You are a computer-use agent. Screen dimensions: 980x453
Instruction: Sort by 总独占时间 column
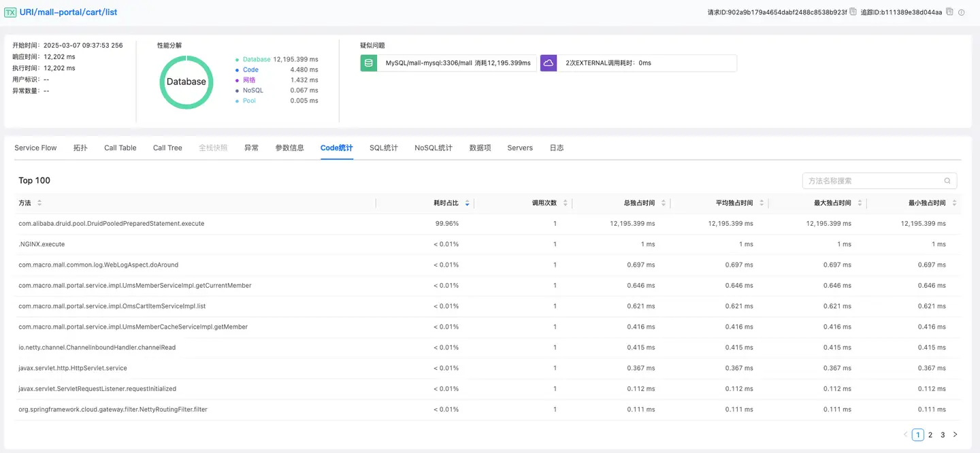pos(663,203)
